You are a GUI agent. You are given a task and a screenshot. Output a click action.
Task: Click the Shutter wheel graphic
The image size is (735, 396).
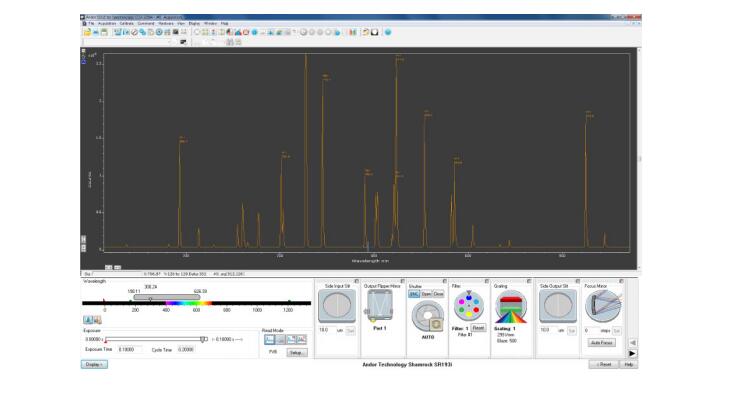coord(428,316)
